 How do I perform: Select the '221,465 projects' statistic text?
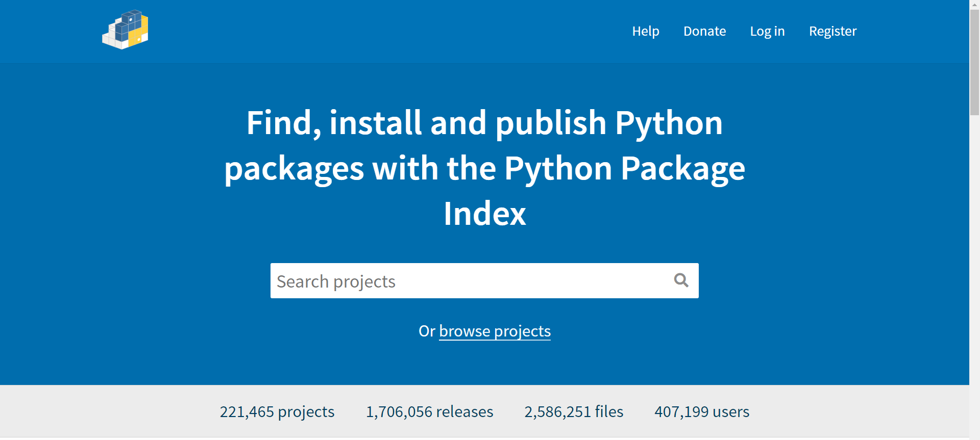(x=277, y=411)
